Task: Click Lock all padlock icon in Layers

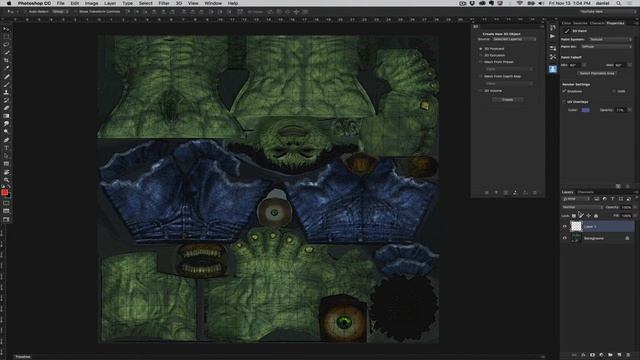Action: (596, 216)
